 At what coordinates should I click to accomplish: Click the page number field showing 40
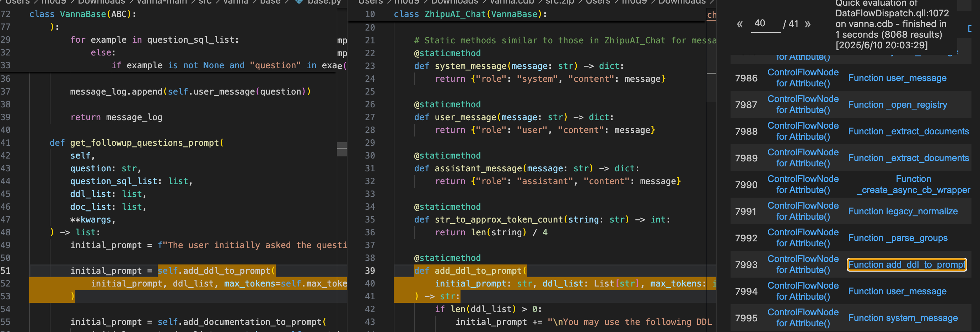click(765, 25)
